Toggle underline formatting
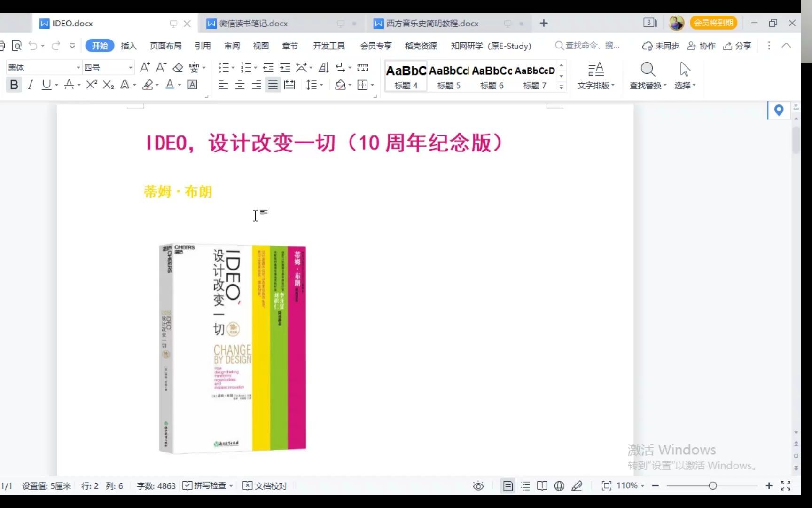 [46, 85]
